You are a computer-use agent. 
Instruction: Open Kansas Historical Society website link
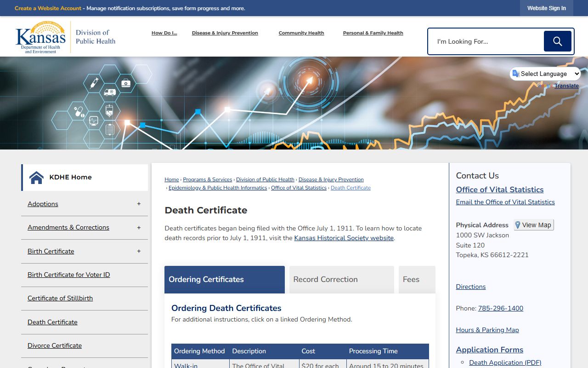point(344,238)
